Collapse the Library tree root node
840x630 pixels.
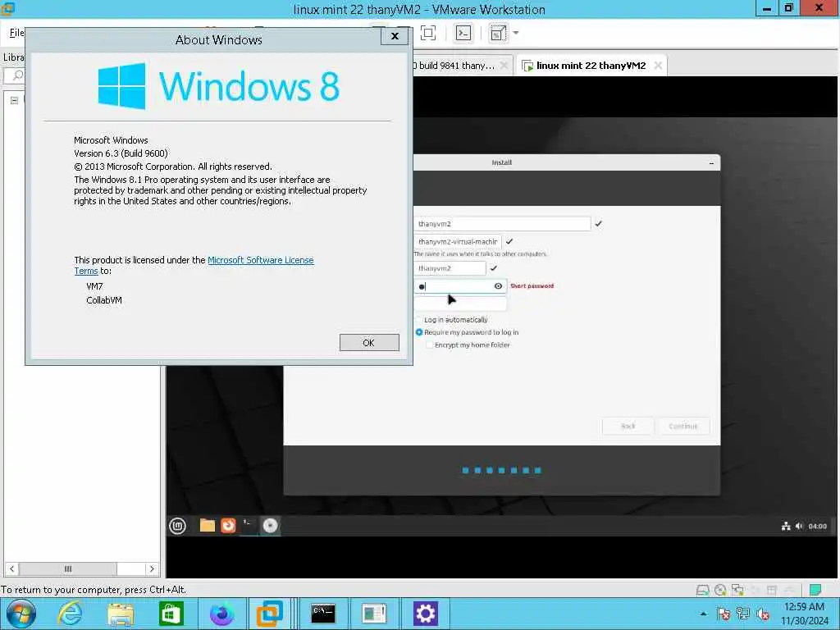pyautogui.click(x=15, y=100)
